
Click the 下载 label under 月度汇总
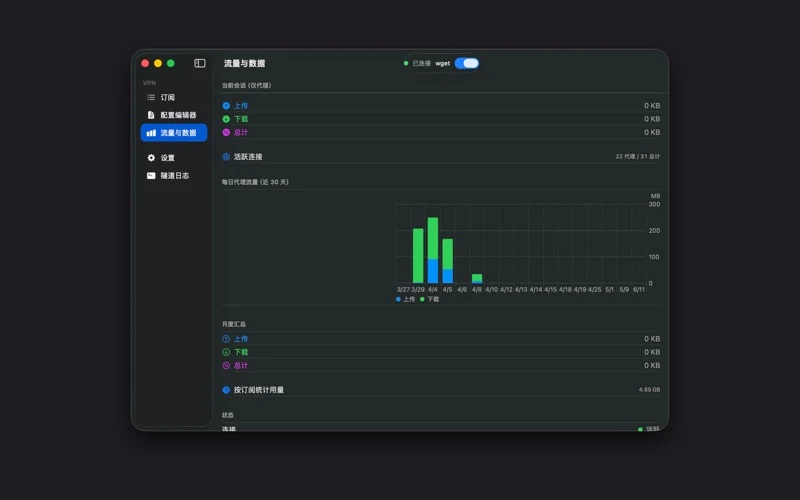click(x=241, y=352)
